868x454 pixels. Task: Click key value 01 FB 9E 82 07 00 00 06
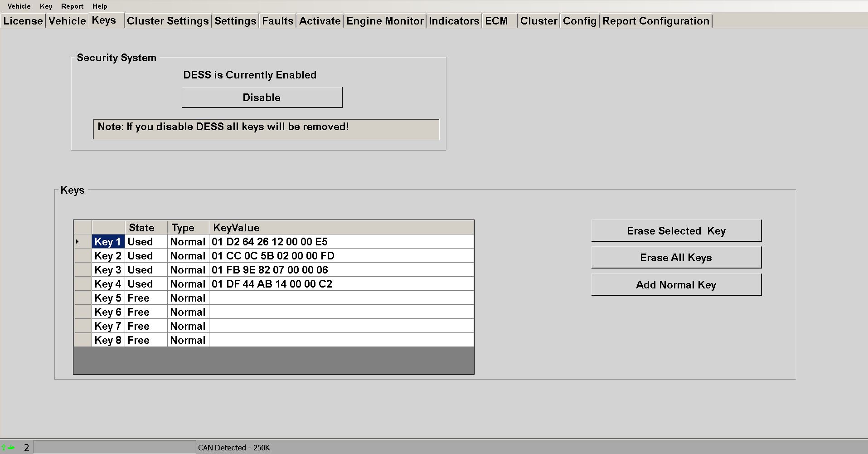click(x=341, y=270)
